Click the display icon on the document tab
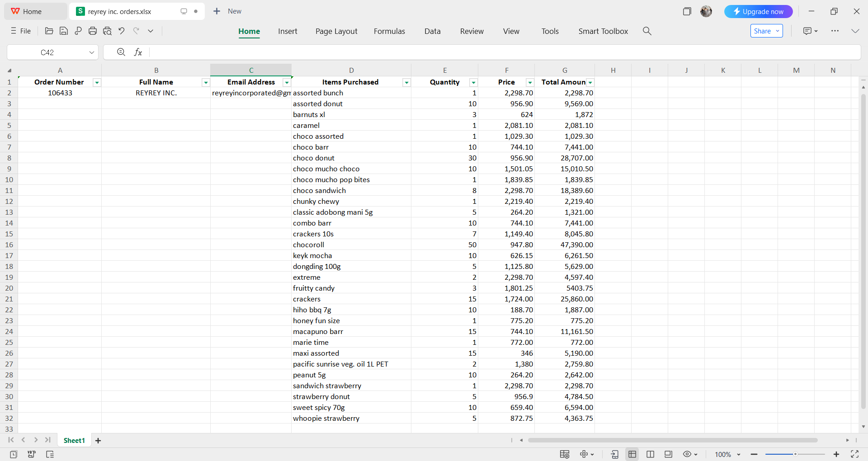The width and height of the screenshot is (868, 461). [x=184, y=11]
